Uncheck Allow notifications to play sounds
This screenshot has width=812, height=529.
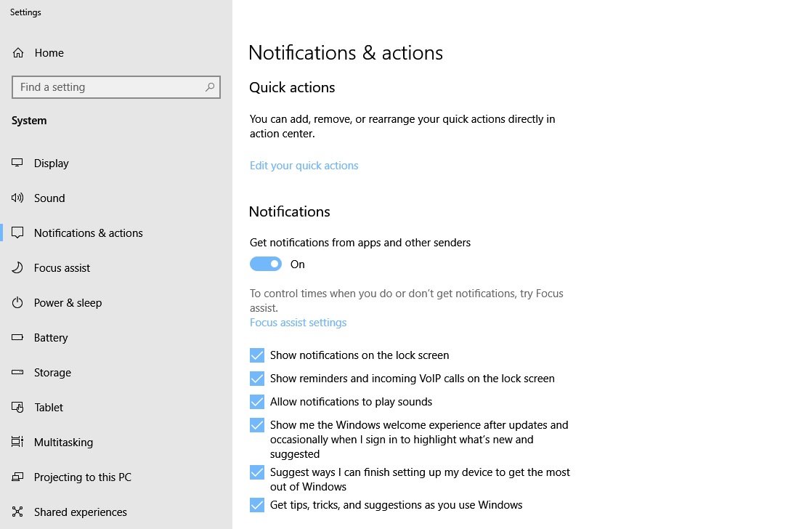(x=257, y=402)
